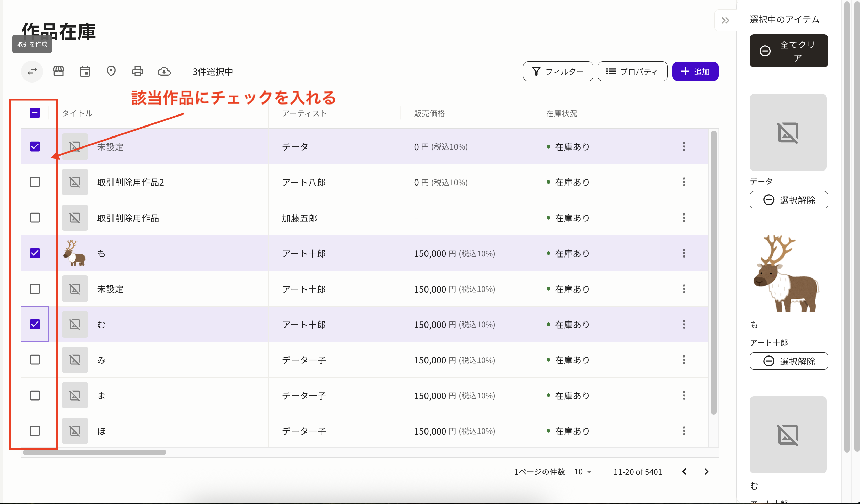Screen dimensions: 860x504
Task: Open the 1ページの件数 page size dropdown
Action: click(x=582, y=471)
